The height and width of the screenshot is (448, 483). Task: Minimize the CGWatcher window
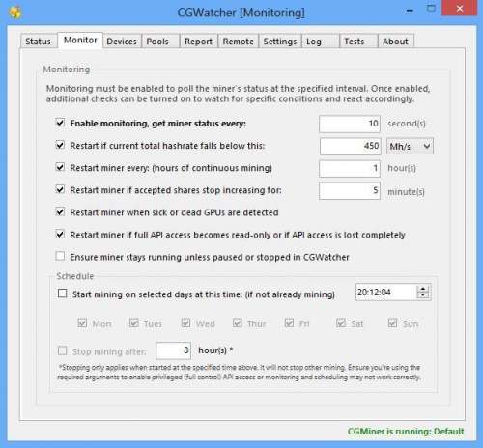410,11
